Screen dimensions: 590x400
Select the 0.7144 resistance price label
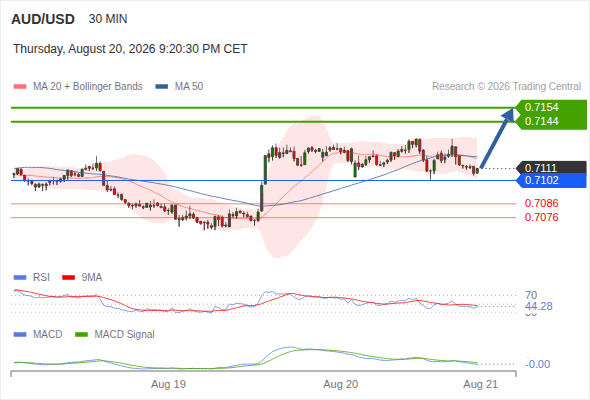pos(541,121)
